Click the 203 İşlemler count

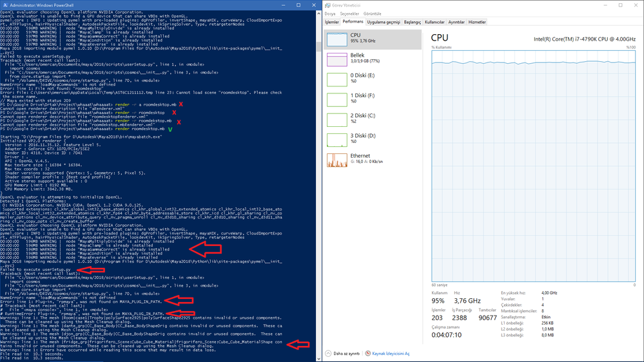tap(437, 318)
